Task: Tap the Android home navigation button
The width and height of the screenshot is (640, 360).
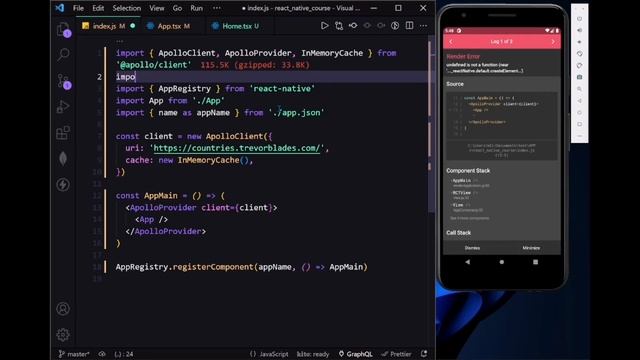Action: [502, 262]
